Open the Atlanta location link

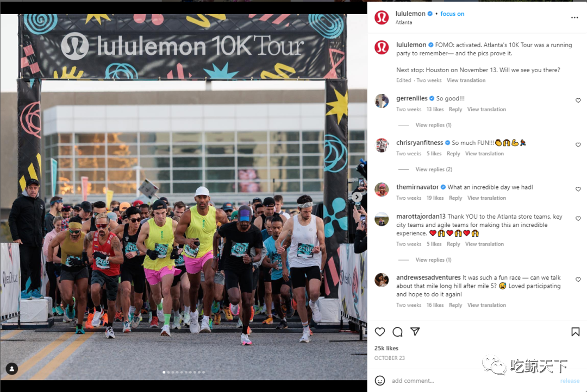403,22
